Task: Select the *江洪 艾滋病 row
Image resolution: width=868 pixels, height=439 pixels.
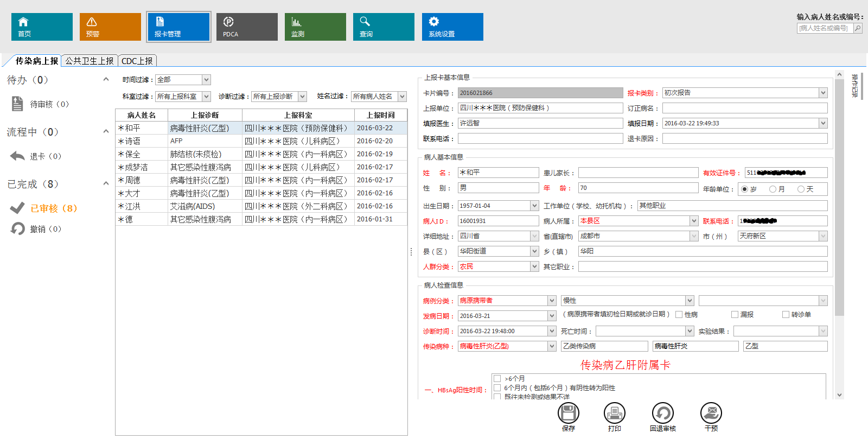Action: [x=261, y=206]
